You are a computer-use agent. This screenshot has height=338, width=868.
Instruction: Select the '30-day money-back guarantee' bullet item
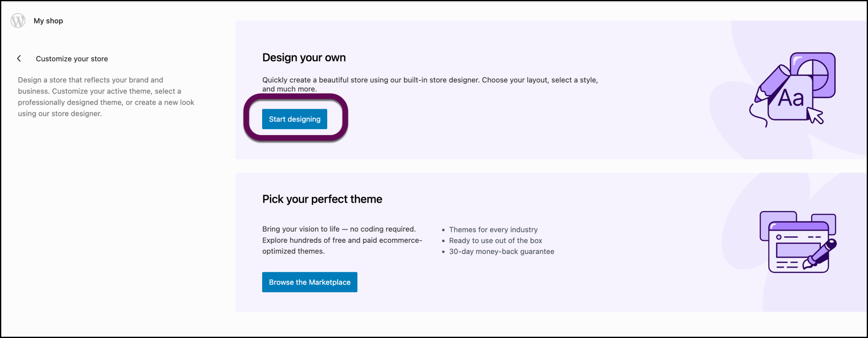click(x=501, y=251)
